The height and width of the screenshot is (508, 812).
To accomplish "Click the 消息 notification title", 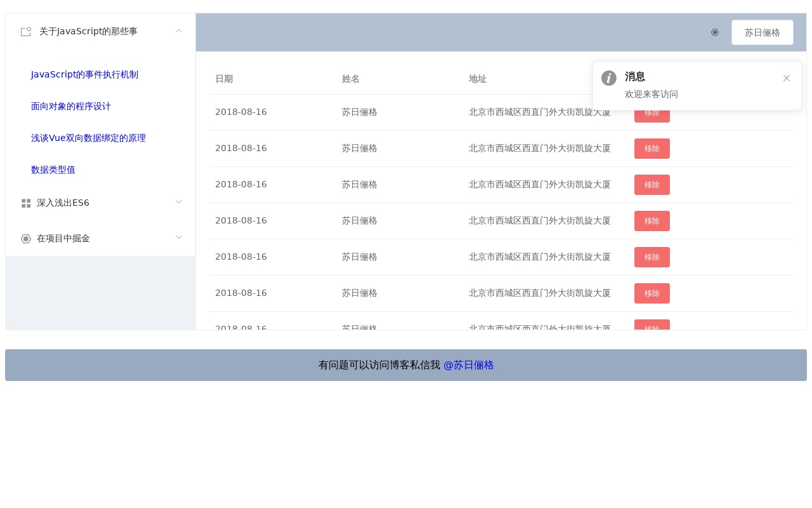I will coord(635,77).
